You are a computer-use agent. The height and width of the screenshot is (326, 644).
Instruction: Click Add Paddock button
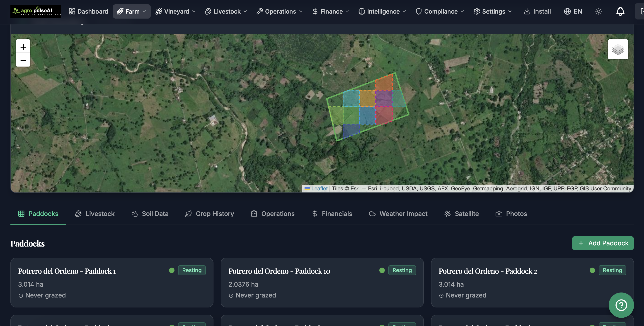(603, 243)
